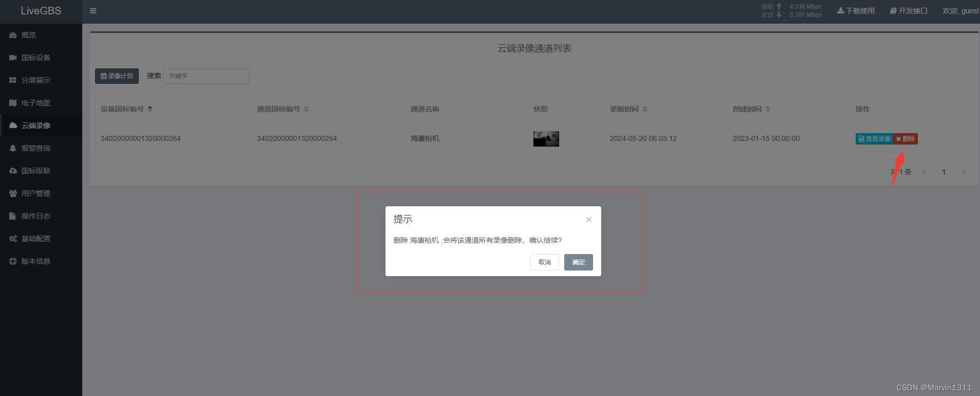Open 操作日志 in sidebar
Image resolution: width=980 pixels, height=396 pixels.
pyautogui.click(x=41, y=216)
